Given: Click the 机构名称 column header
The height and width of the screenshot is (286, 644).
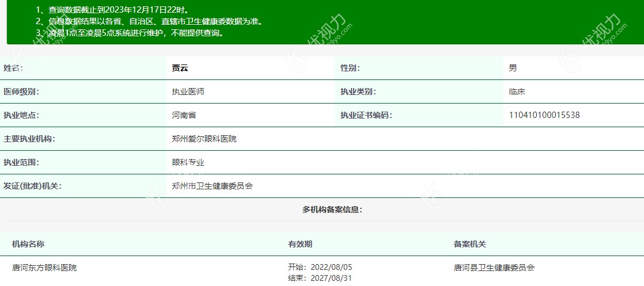Looking at the screenshot, I should pyautogui.click(x=28, y=244).
